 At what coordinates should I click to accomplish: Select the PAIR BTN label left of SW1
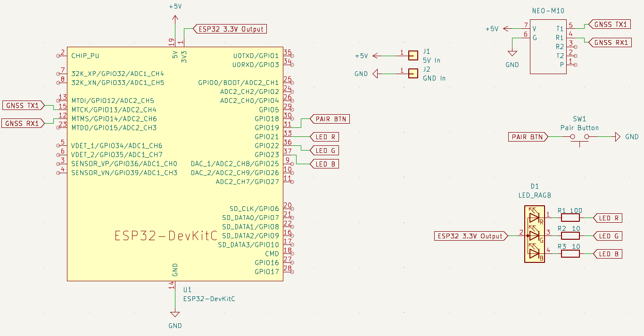(x=528, y=137)
